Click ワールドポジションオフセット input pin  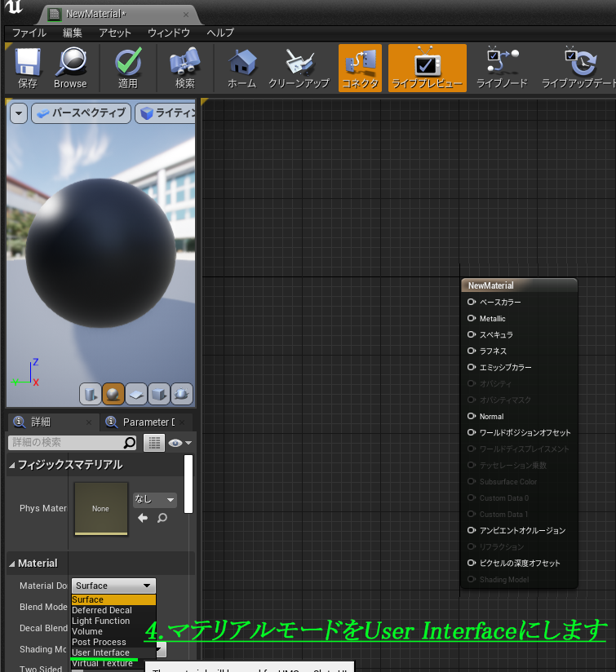coord(472,432)
